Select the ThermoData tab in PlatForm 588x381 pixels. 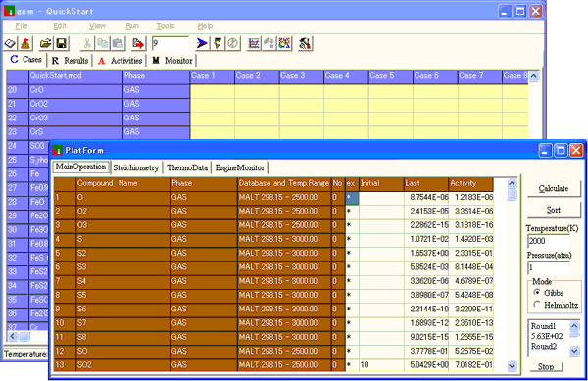tap(187, 167)
